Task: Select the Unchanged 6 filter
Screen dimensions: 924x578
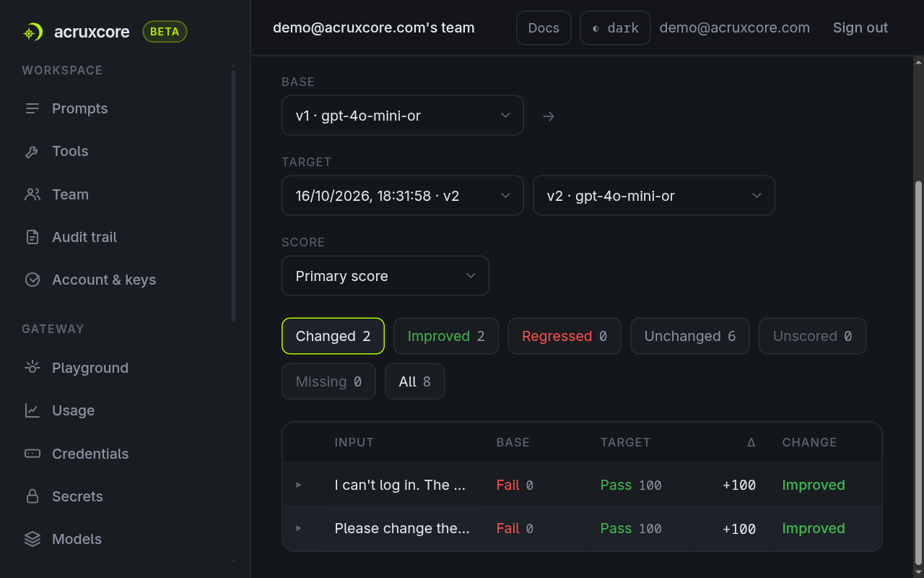Action: tap(690, 336)
